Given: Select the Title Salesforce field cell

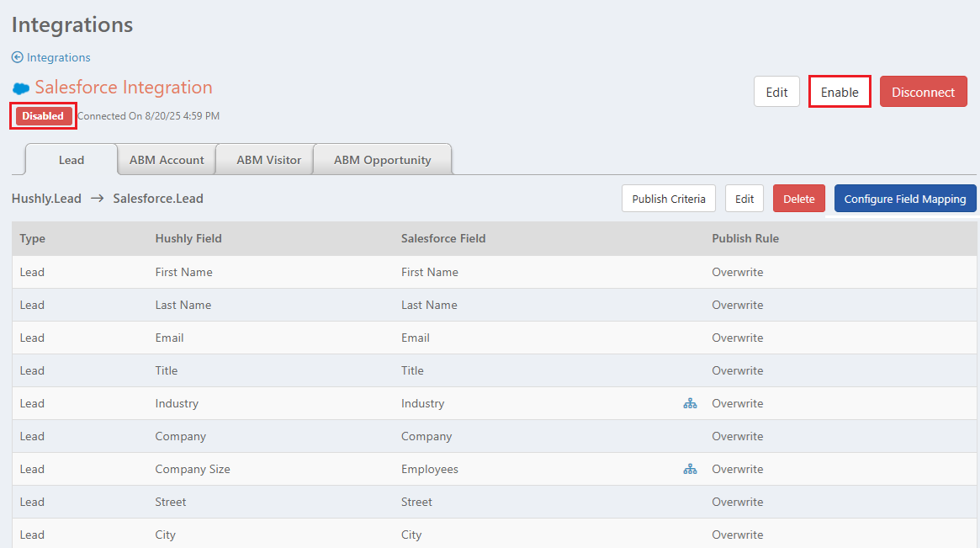Looking at the screenshot, I should tap(412, 370).
